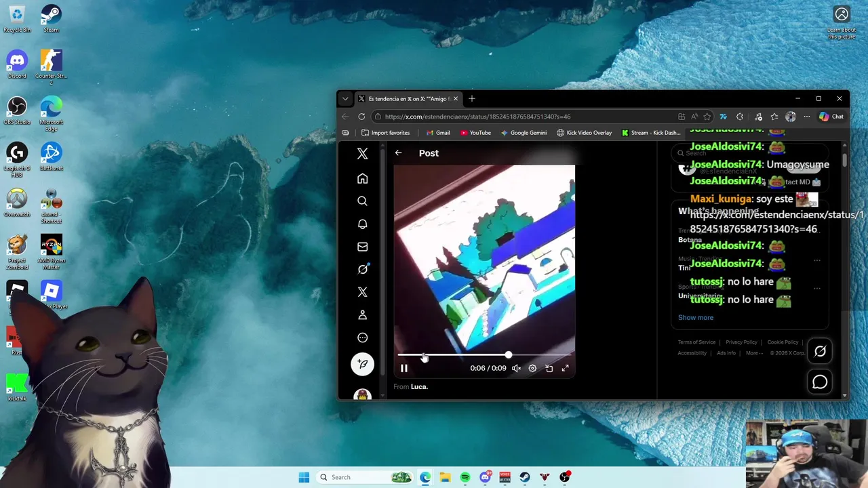Screen dimensions: 868x488
Task: Open Stream - Kick Dashboard bookmark
Action: click(651, 133)
